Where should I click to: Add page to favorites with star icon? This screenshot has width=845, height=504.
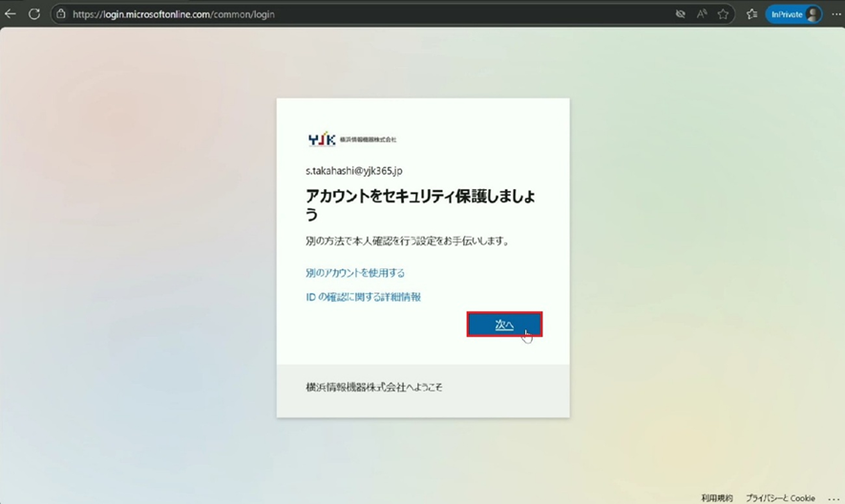[x=724, y=14]
